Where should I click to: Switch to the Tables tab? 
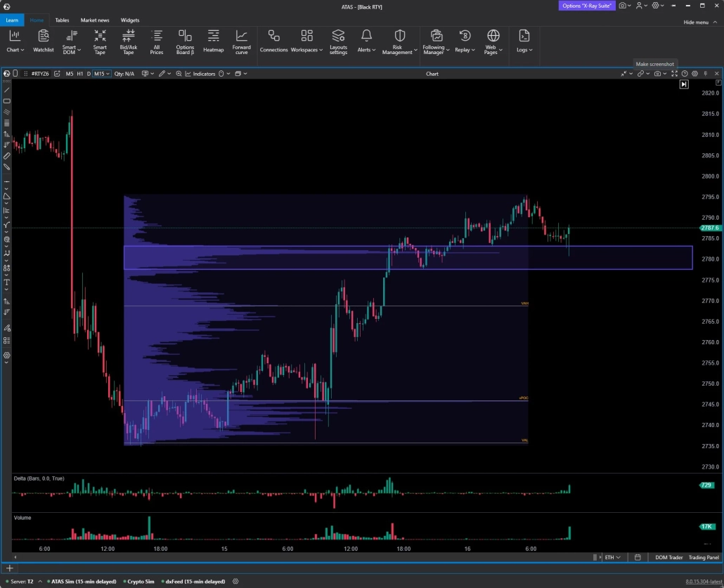(62, 20)
